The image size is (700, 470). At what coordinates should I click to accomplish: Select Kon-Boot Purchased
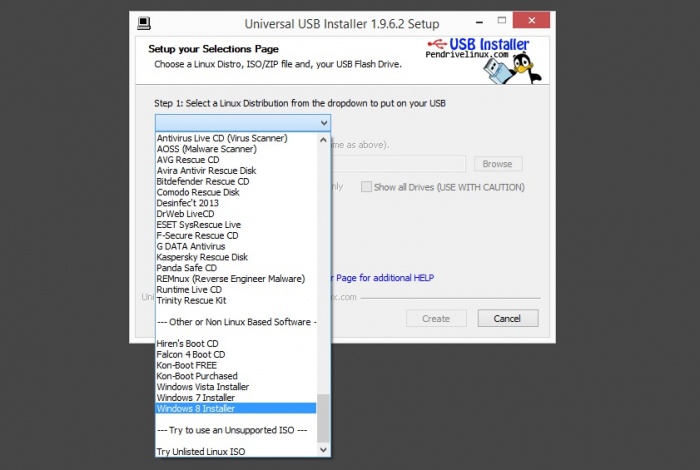236,376
